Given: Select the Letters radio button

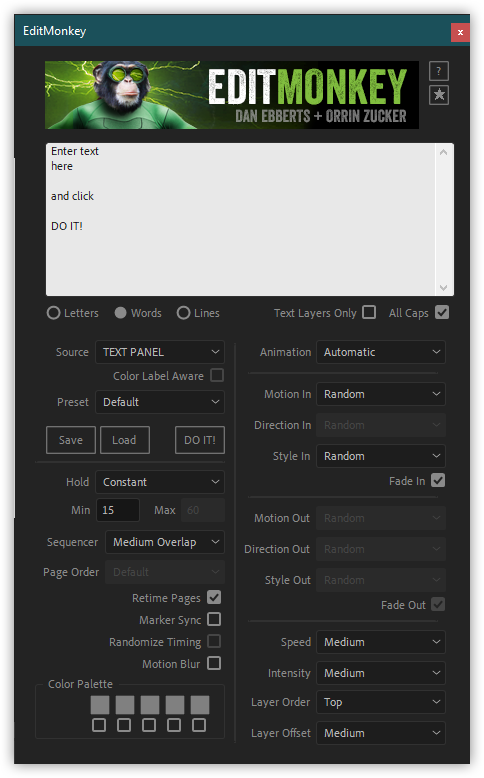Looking at the screenshot, I should (x=54, y=313).
